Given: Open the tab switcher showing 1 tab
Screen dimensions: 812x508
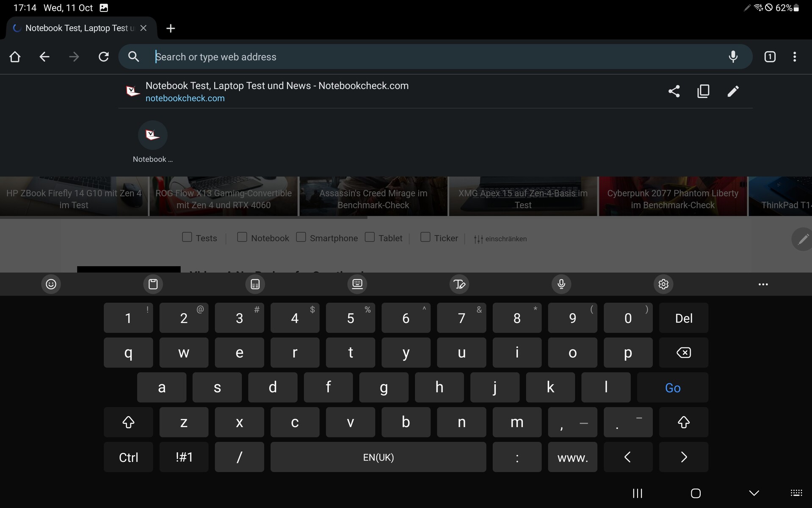Looking at the screenshot, I should coord(770,57).
